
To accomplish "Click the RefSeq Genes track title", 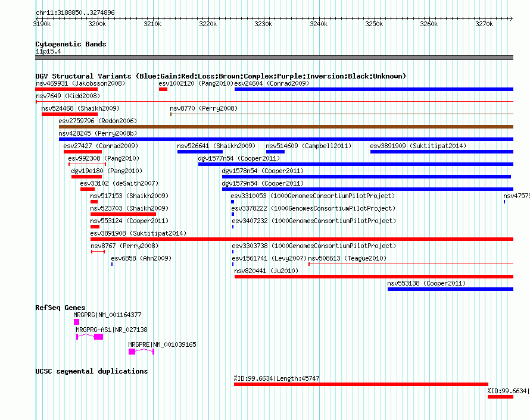I will [60, 308].
